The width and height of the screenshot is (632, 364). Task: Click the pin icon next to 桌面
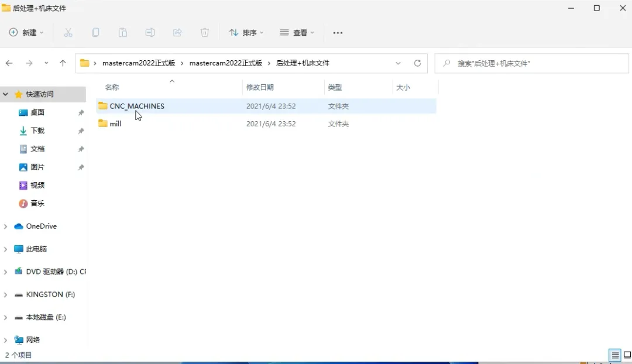click(81, 113)
